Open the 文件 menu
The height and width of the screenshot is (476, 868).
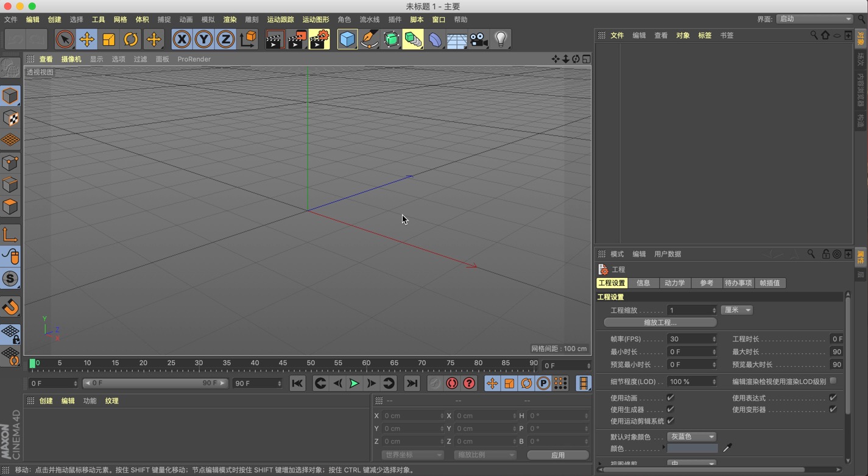coord(11,20)
